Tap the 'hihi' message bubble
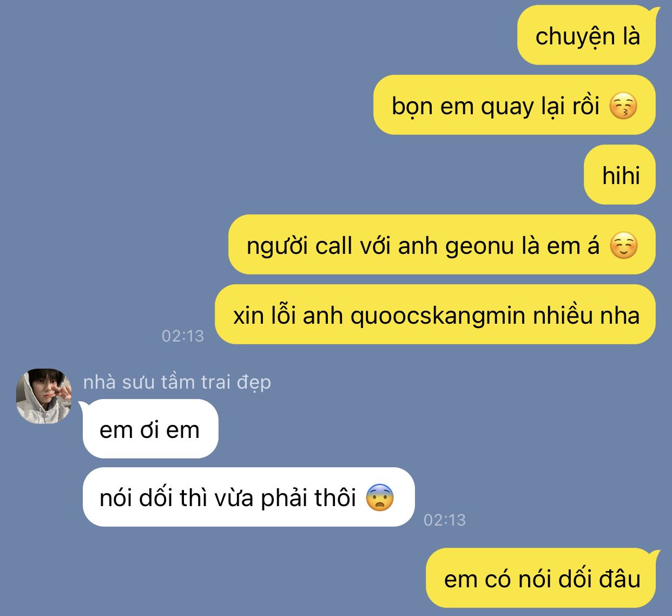Screen dimensions: 672x616 (x=620, y=175)
